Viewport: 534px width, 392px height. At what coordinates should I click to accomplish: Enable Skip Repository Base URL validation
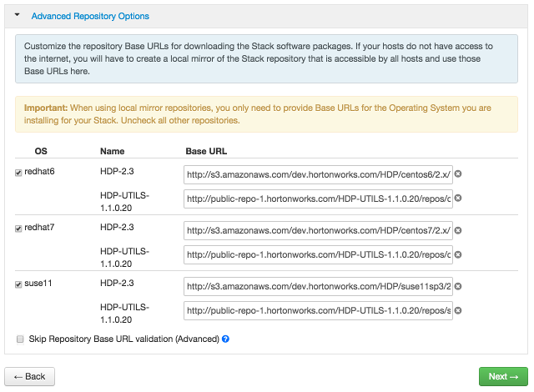(20, 339)
